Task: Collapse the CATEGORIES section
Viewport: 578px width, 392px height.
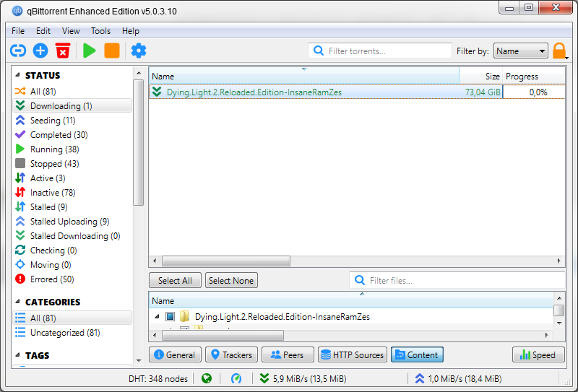Action: pyautogui.click(x=17, y=301)
